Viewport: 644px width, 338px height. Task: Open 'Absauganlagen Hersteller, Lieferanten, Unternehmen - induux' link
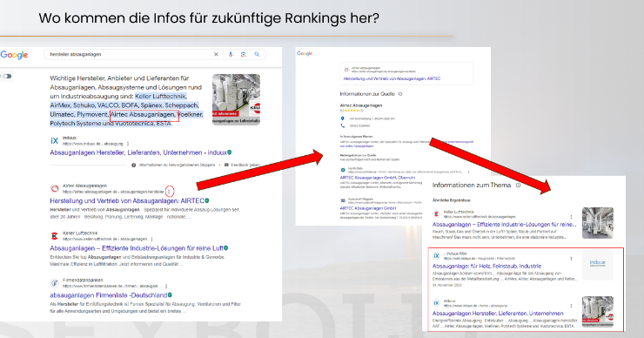pos(138,152)
